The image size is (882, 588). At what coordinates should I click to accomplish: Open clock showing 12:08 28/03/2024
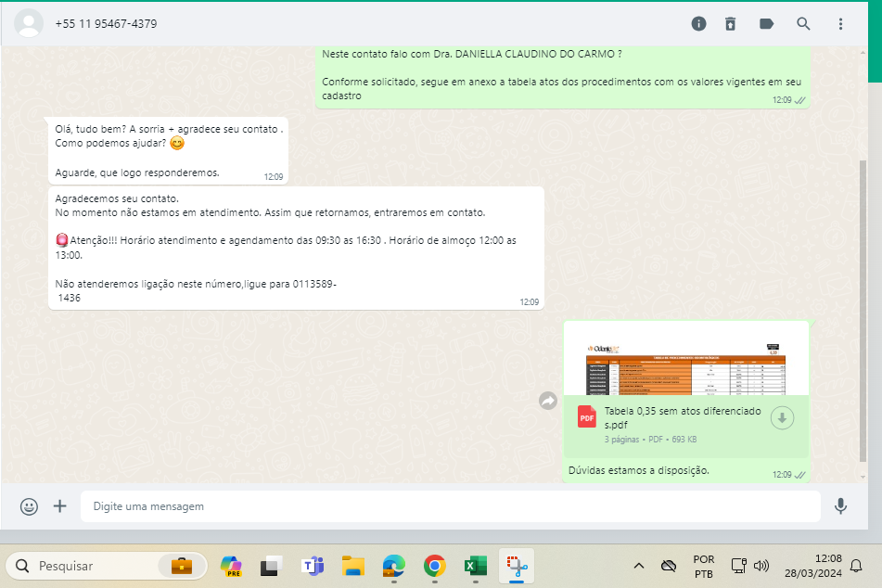pos(813,566)
